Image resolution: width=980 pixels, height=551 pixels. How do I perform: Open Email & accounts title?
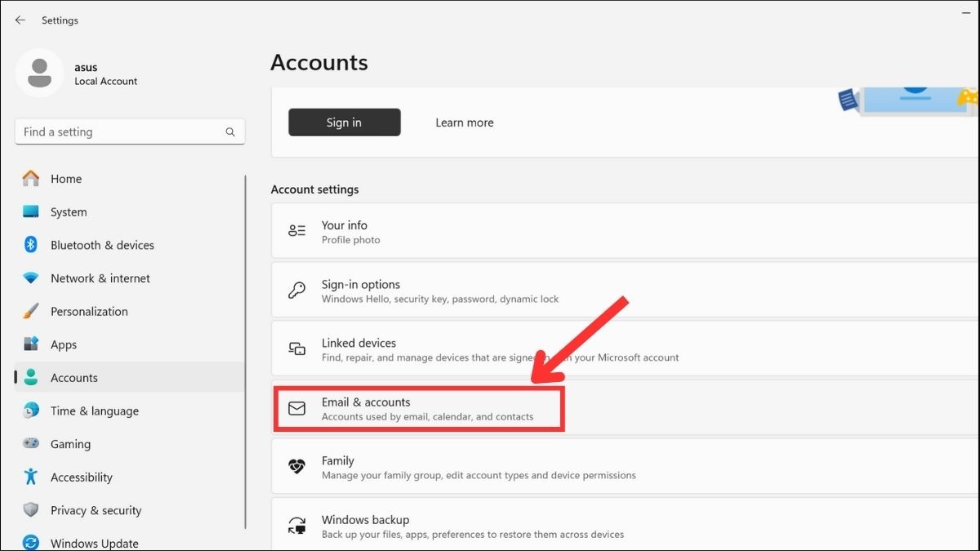(x=366, y=402)
